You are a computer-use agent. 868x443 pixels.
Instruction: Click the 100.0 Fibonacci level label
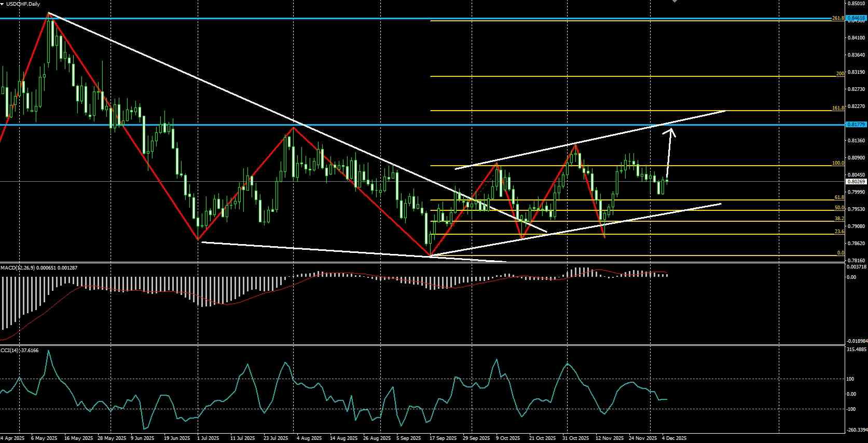tap(838, 163)
